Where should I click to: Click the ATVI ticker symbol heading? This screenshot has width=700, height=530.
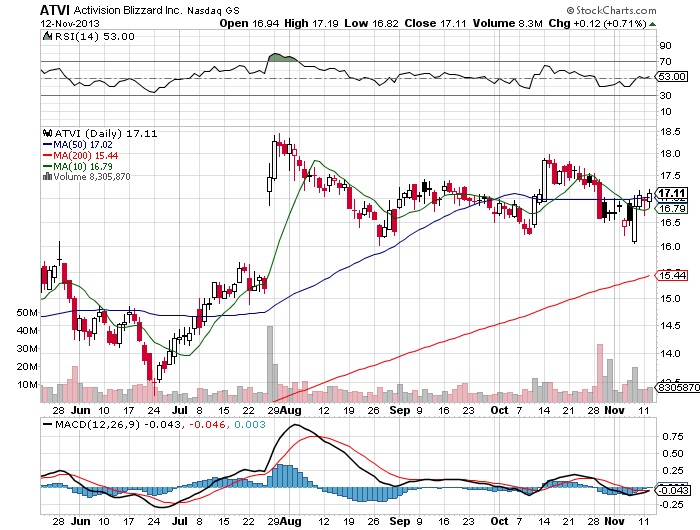(x=55, y=10)
